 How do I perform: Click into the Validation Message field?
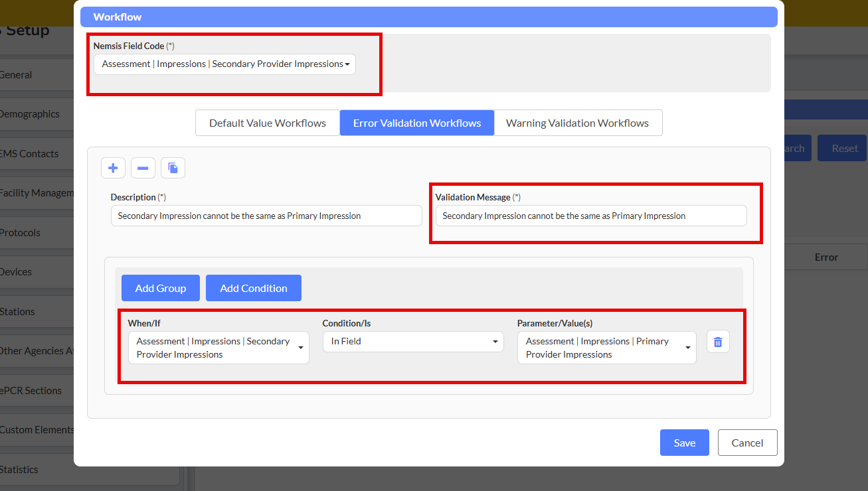click(x=590, y=216)
